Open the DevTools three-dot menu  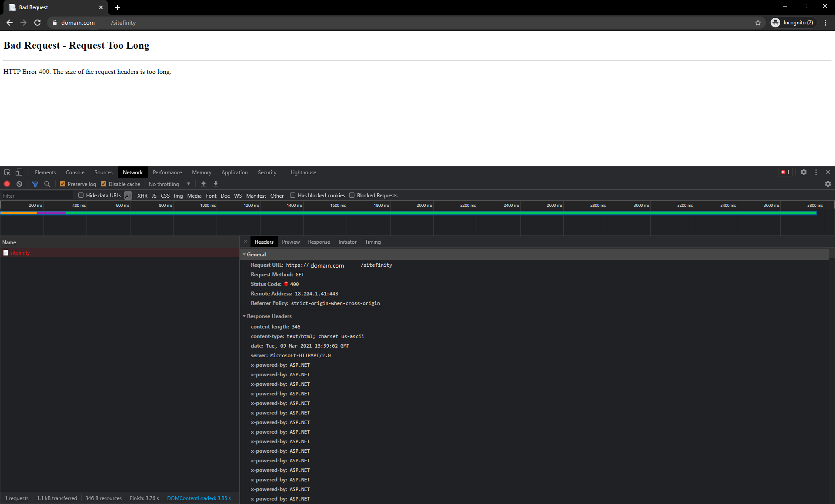816,172
